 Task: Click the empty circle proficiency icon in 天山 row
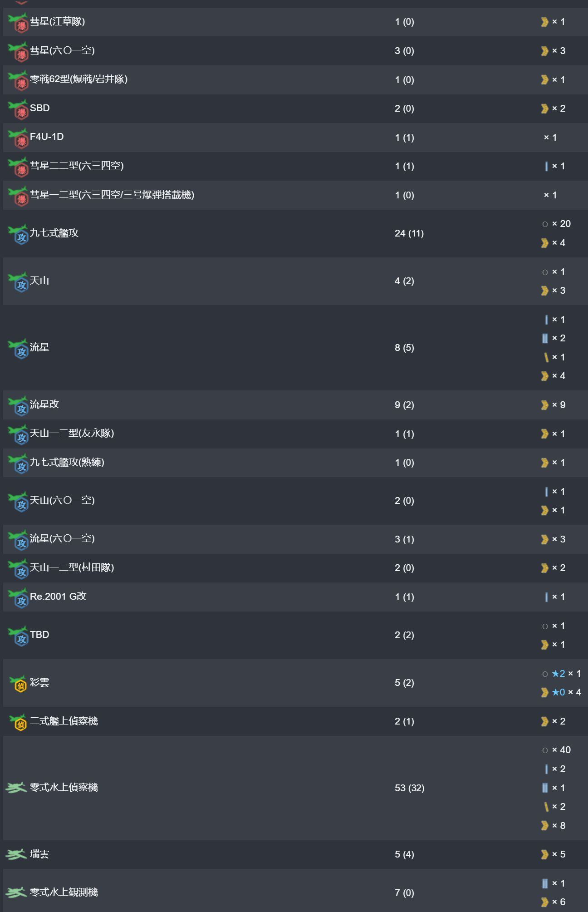tap(545, 272)
